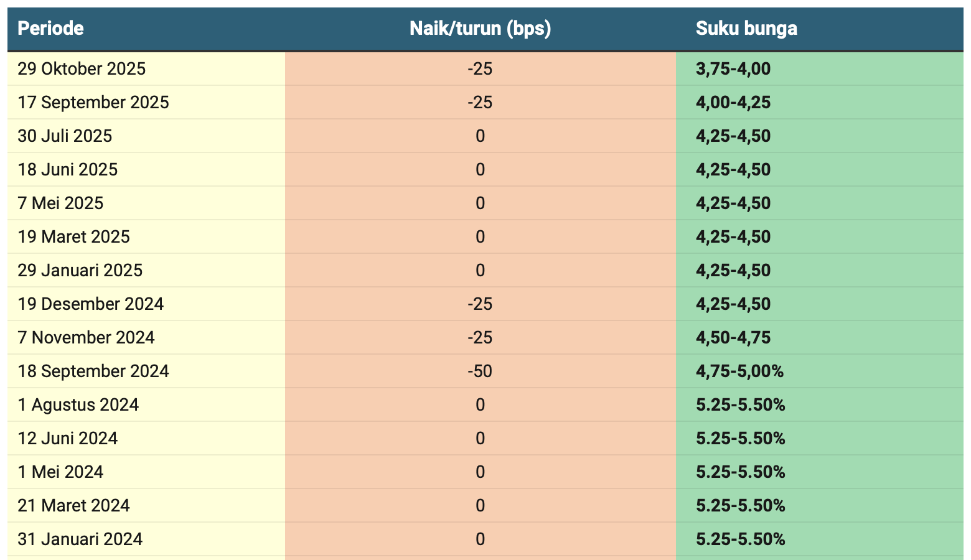Select the 17 September 2025 date cell
Image resolution: width=971 pixels, height=560 pixels.
click(93, 102)
